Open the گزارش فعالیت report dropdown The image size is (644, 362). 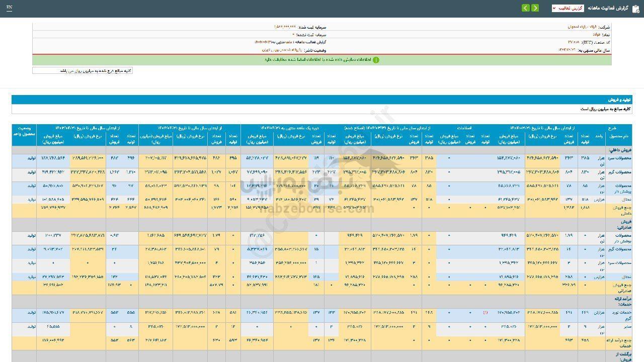(568, 8)
